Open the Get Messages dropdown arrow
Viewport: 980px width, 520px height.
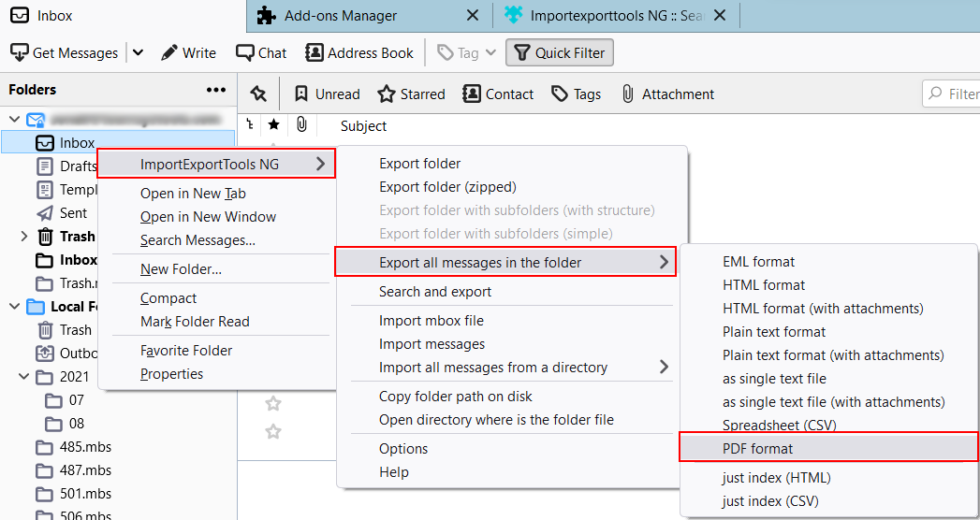(139, 53)
